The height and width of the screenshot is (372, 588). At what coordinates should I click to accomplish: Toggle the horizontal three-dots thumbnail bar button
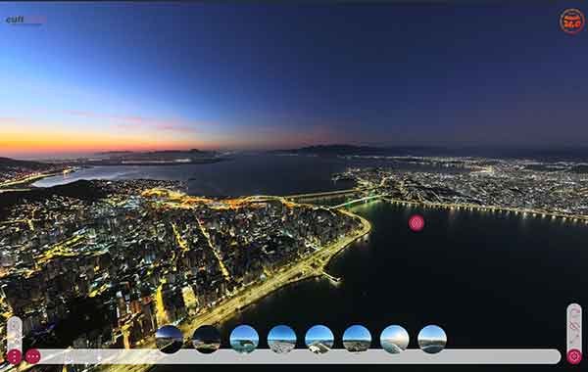coord(33,356)
